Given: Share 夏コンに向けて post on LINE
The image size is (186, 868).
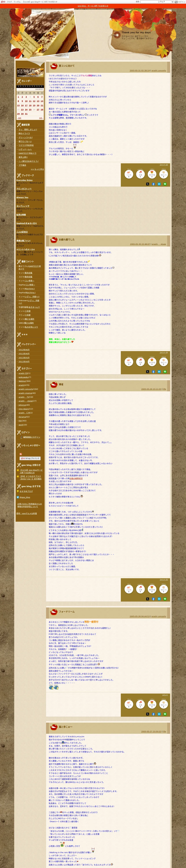Looking at the screenshot, I should pos(165,184).
